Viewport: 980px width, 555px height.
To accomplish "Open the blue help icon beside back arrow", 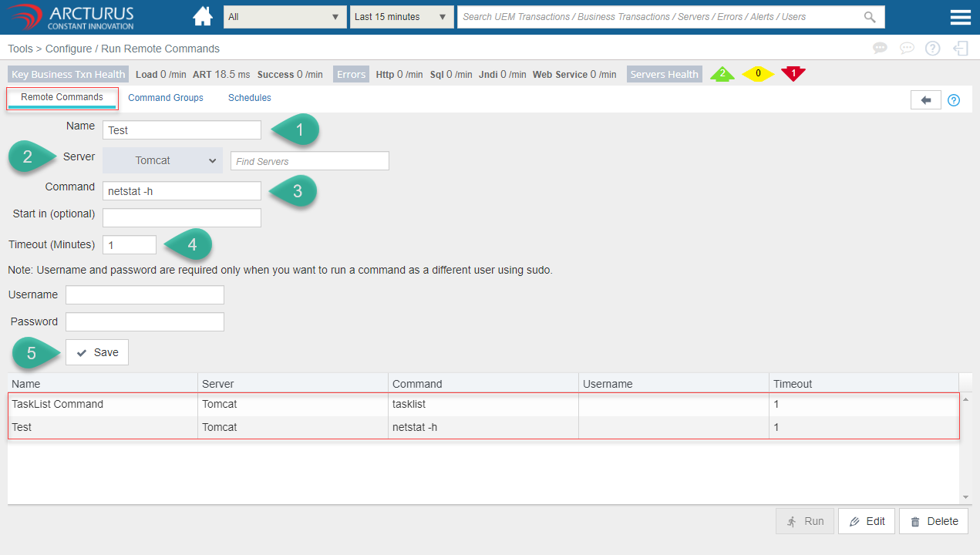I will pyautogui.click(x=954, y=100).
